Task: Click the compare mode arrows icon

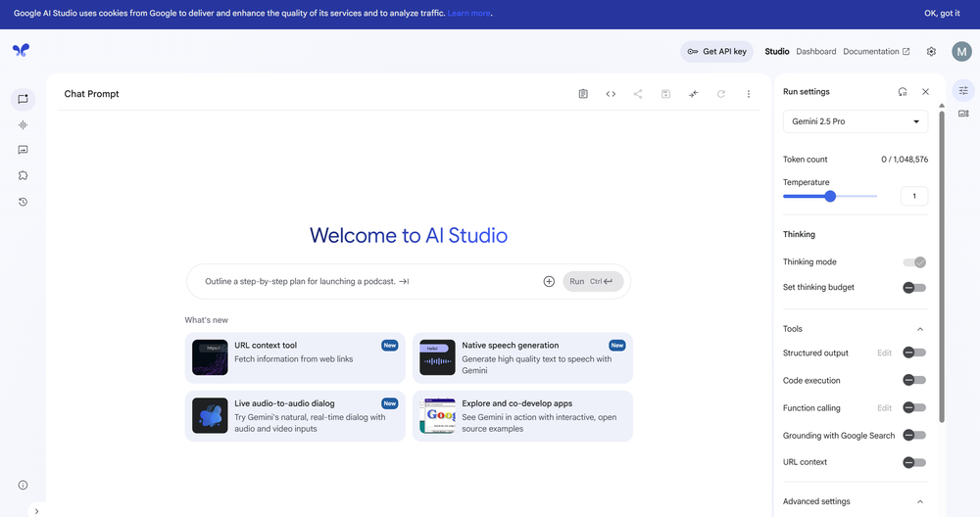Action: click(693, 94)
